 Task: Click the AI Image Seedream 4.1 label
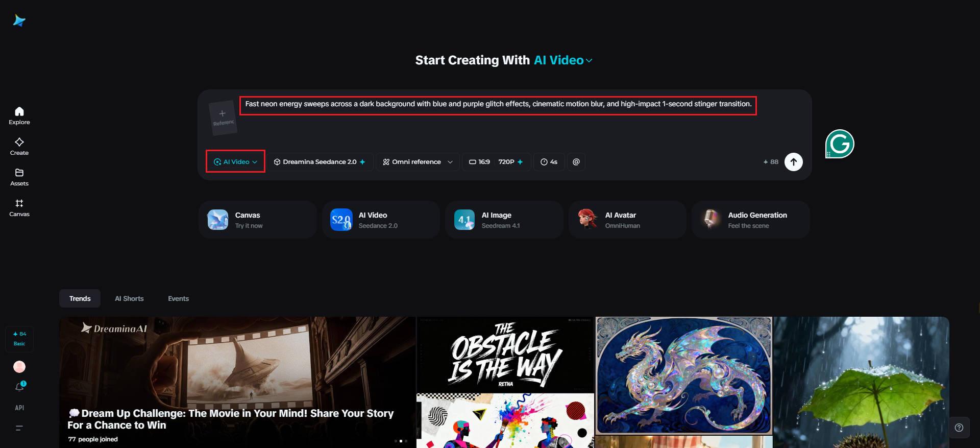(x=501, y=220)
